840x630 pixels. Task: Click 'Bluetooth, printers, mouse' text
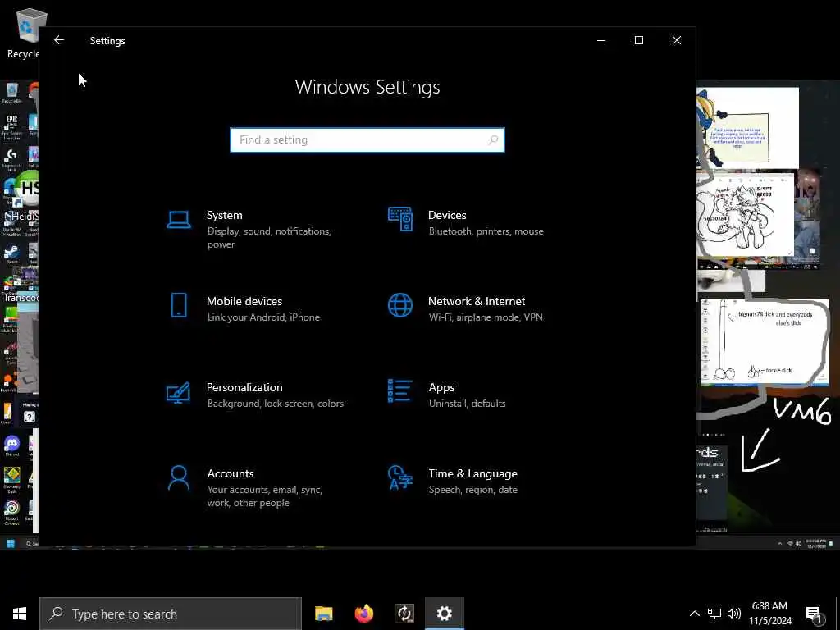(486, 231)
